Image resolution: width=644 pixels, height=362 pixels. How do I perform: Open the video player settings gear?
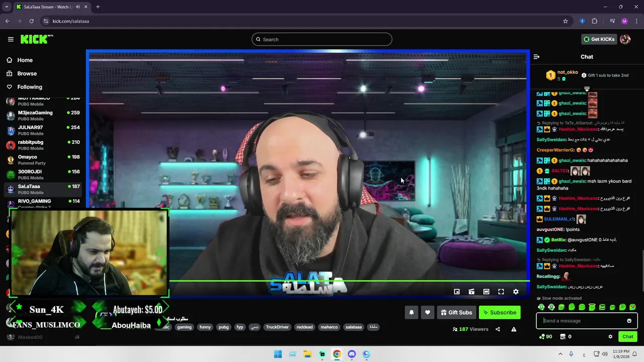pyautogui.click(x=516, y=292)
